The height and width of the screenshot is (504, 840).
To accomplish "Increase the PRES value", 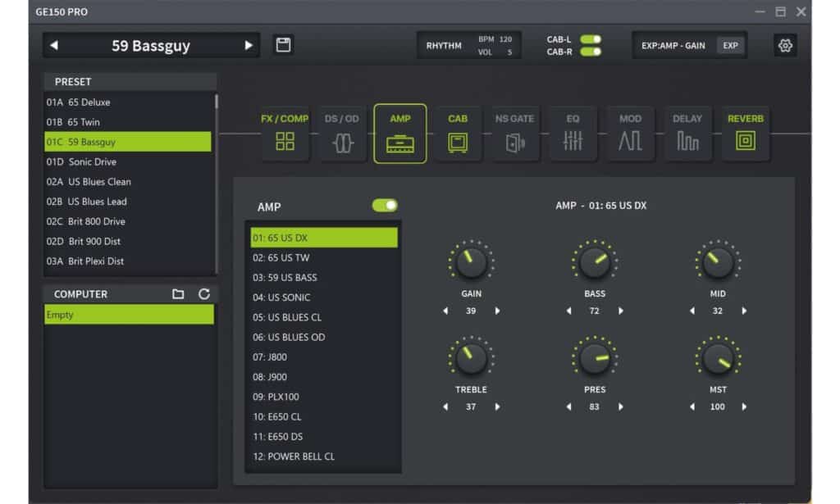I will click(x=620, y=406).
